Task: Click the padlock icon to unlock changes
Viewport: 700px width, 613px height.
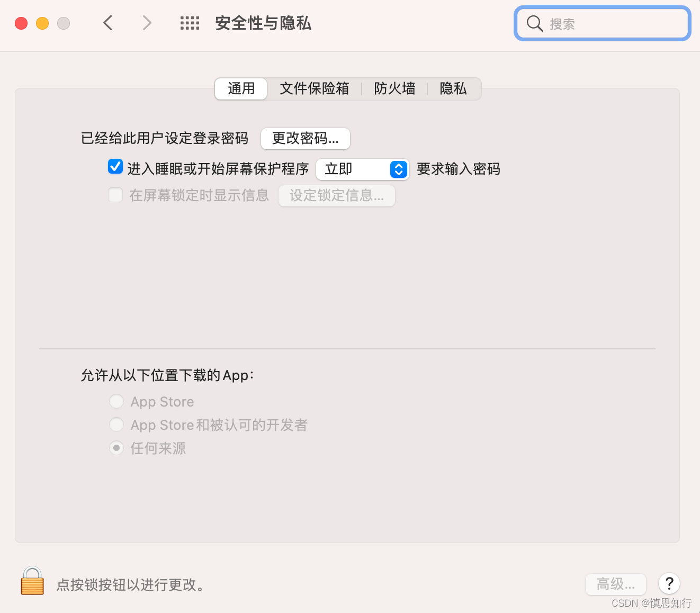Action: click(32, 581)
